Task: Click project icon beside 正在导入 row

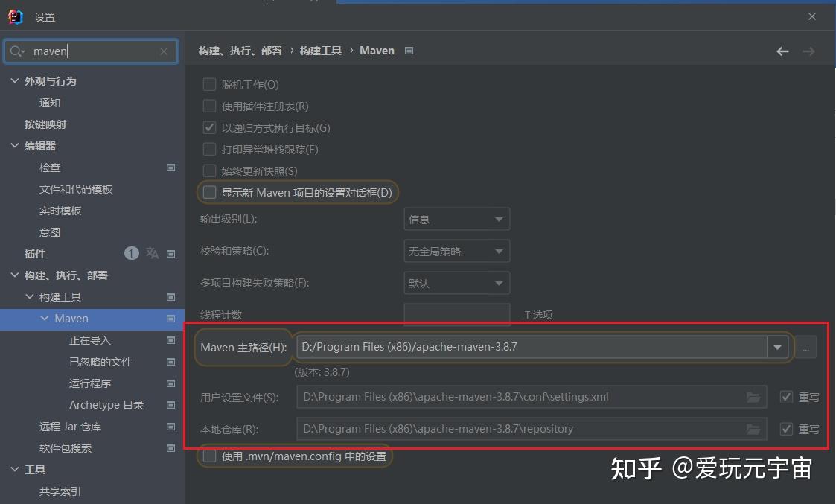Action: point(170,340)
